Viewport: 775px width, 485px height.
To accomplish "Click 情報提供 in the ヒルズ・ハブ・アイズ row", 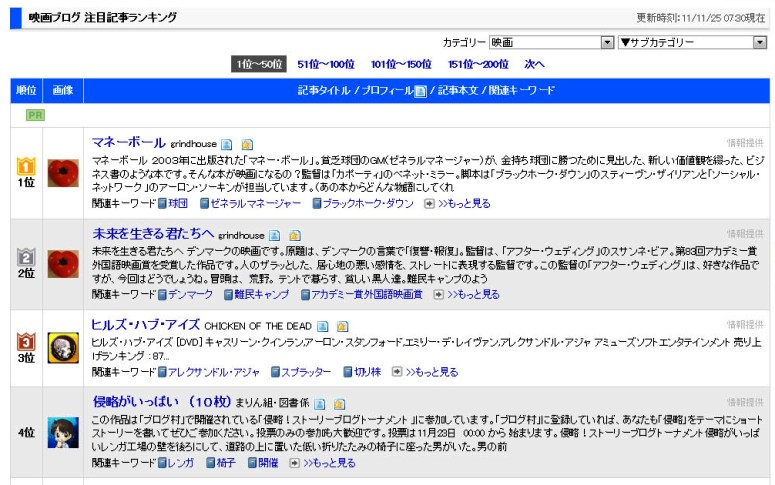I will (745, 325).
